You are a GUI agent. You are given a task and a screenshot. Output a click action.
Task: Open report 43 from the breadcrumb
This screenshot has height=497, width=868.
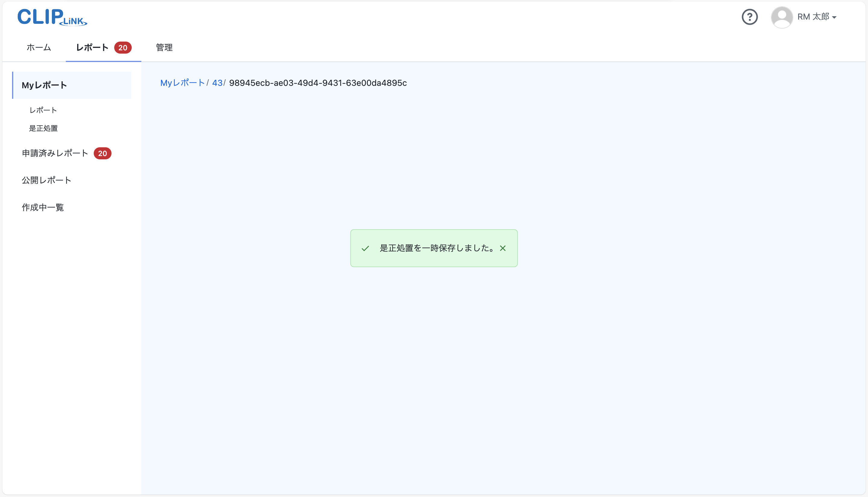pos(218,83)
